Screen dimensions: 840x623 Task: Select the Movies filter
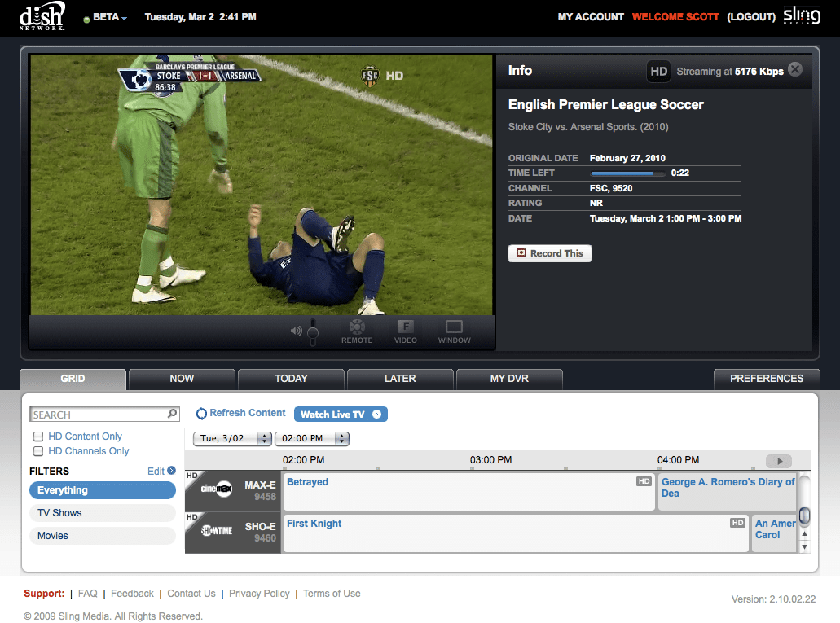pyautogui.click(x=103, y=536)
